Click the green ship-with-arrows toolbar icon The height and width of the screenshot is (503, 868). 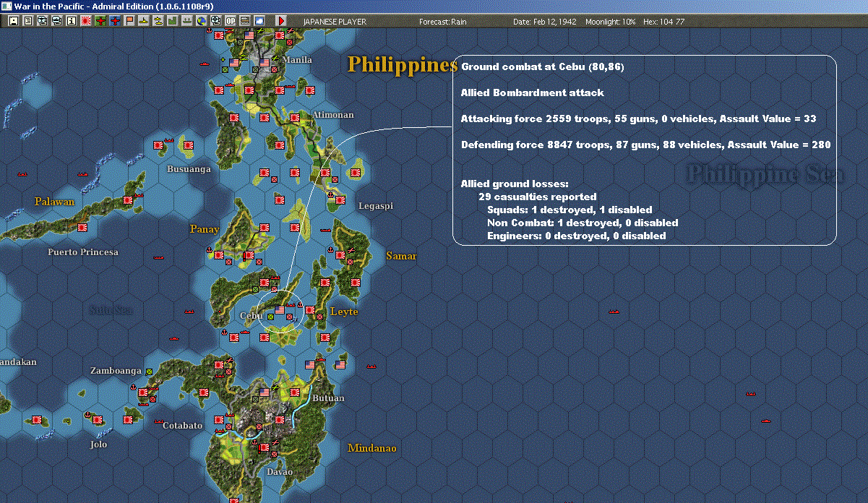[186, 21]
